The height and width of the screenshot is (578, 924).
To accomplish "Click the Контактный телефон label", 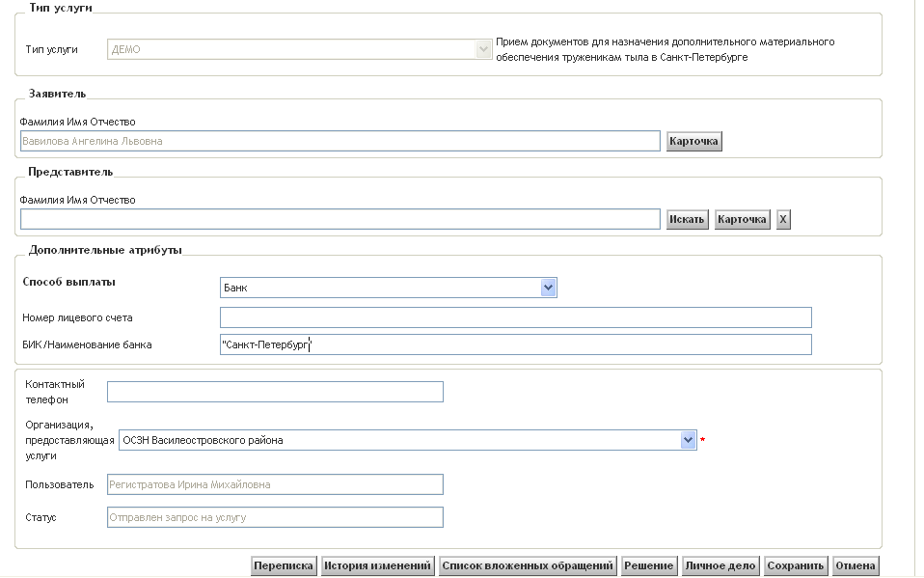I will [55, 392].
